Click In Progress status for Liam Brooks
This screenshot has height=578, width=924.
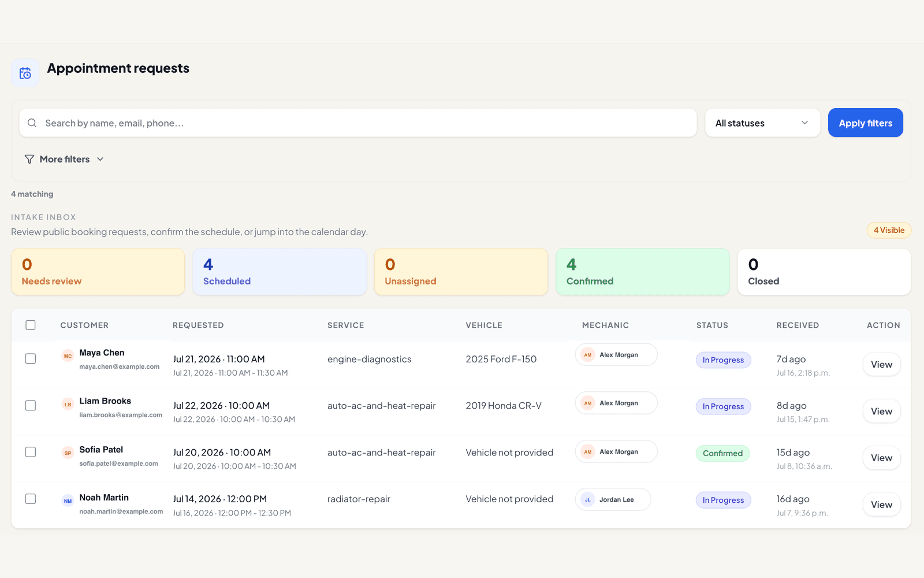point(723,406)
